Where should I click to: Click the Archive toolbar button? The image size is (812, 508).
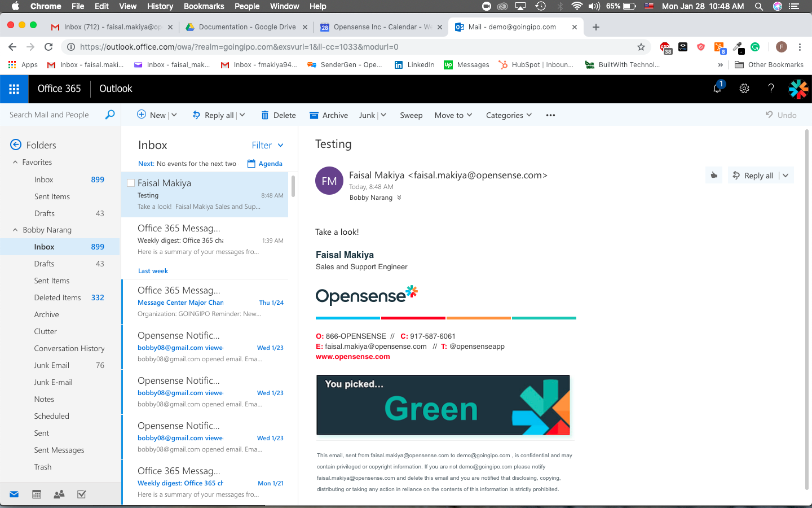coord(329,115)
